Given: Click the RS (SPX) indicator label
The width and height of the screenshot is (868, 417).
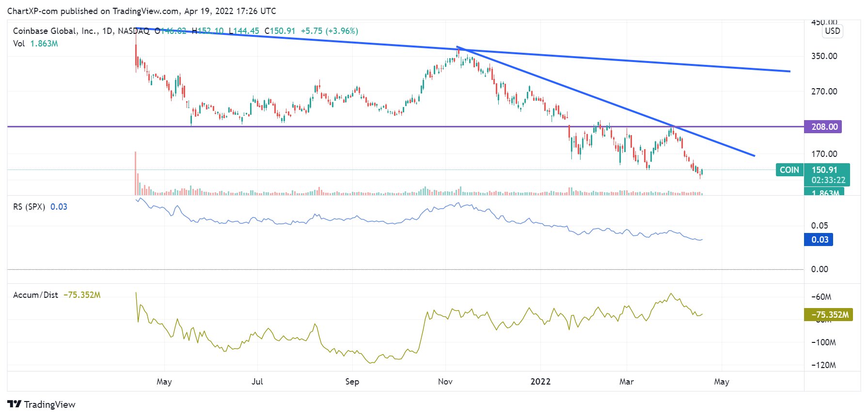Looking at the screenshot, I should [x=29, y=207].
